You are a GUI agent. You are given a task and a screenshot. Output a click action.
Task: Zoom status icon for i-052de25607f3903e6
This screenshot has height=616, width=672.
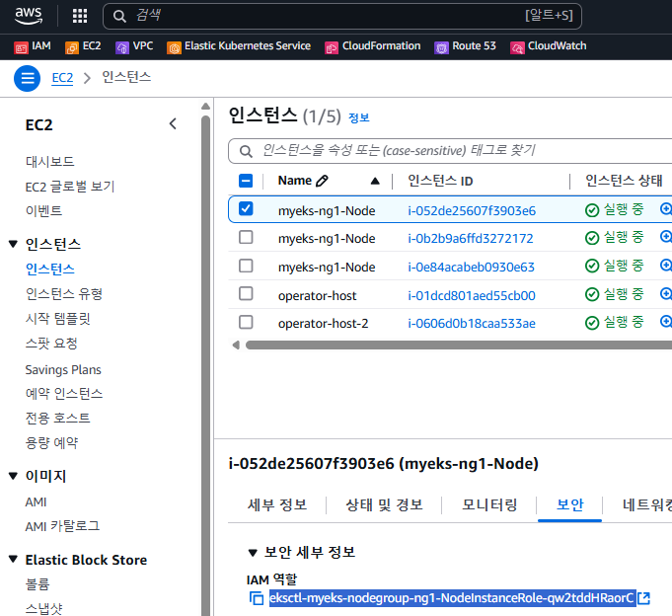665,209
